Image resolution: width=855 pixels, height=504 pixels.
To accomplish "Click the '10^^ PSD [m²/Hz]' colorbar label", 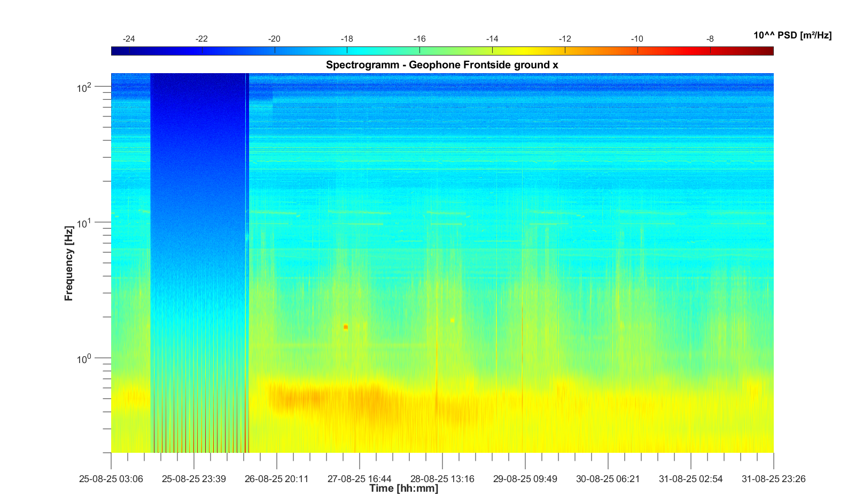I will pyautogui.click(x=792, y=36).
